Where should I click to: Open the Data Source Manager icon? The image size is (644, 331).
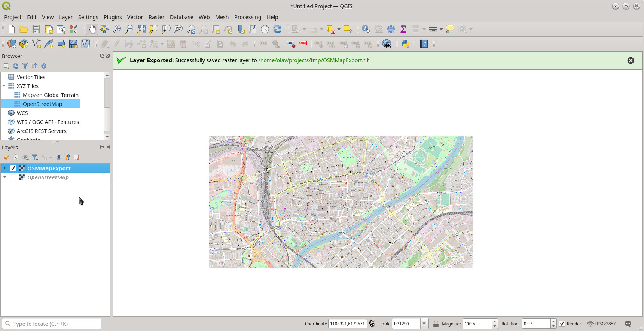(12, 44)
